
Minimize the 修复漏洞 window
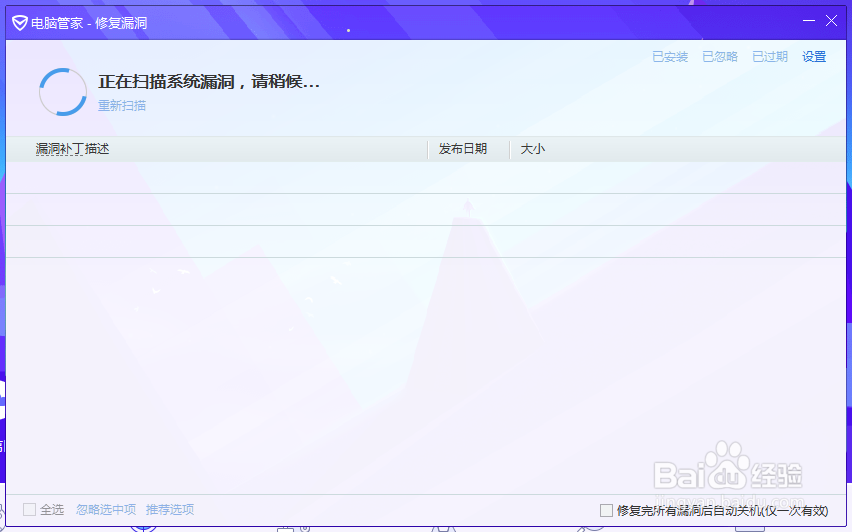click(x=809, y=21)
